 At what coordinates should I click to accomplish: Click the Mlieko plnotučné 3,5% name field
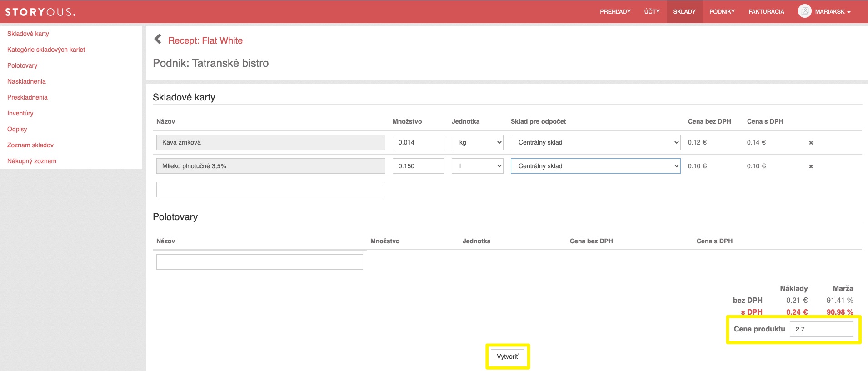point(271,166)
